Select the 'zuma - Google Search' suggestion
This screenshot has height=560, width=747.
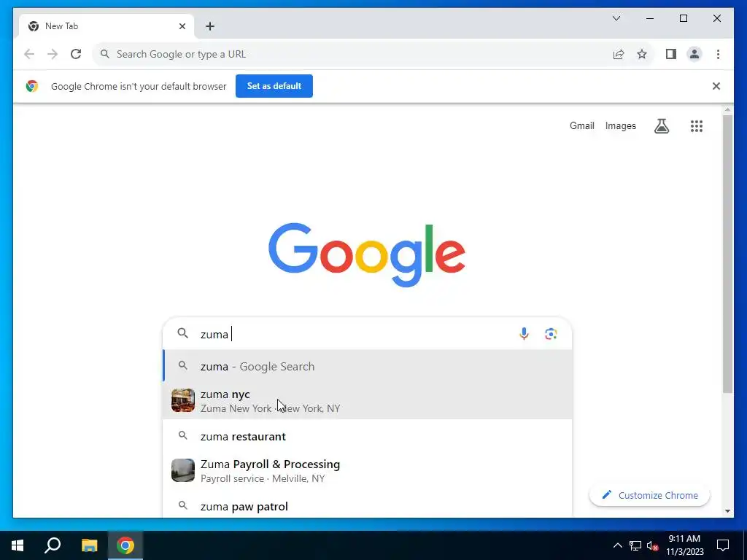pyautogui.click(x=368, y=366)
